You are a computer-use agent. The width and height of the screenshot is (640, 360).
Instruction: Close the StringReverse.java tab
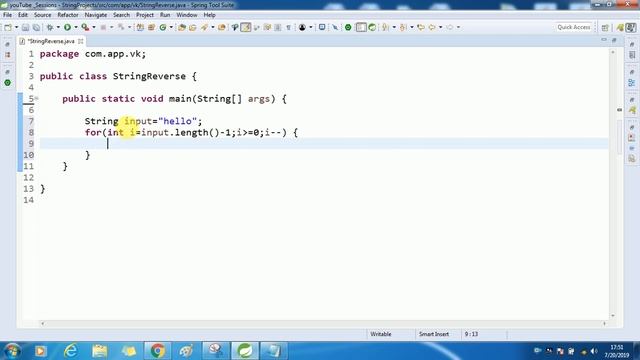(x=81, y=41)
